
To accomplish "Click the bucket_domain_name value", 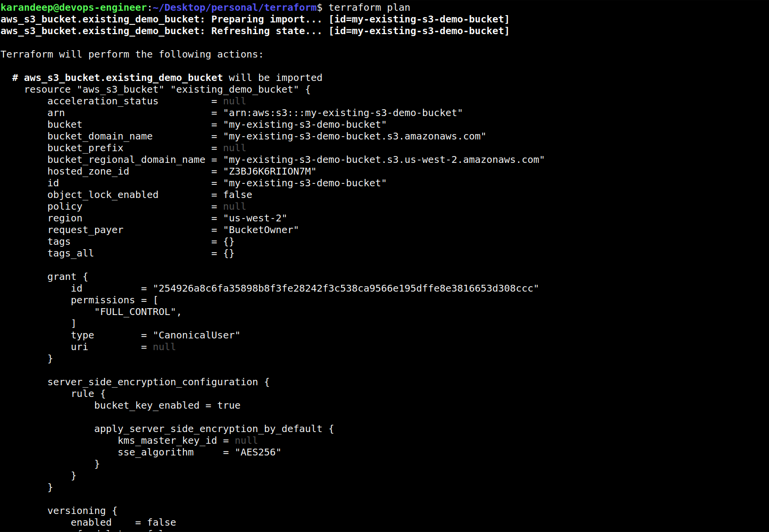I will tap(355, 136).
